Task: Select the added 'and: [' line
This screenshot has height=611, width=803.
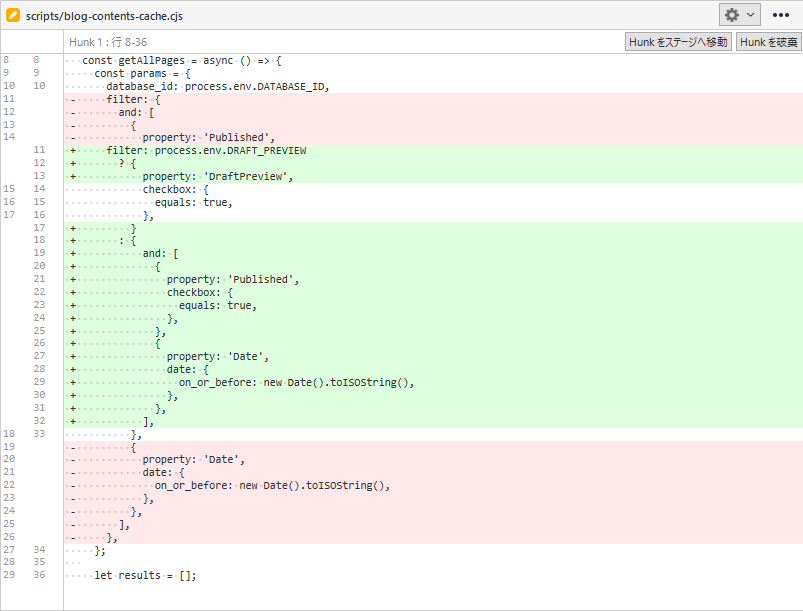Action: pyautogui.click(x=160, y=253)
